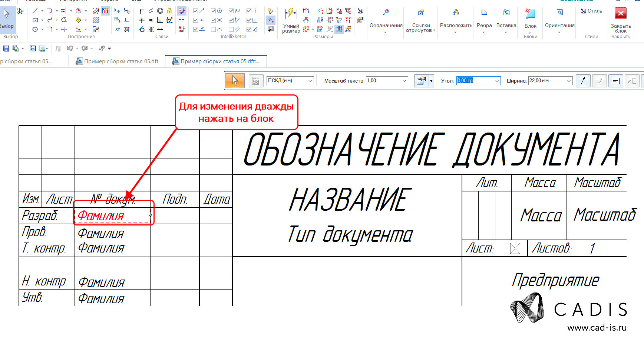Click the Save icon in quick access toolbar
Viewport: 644px width, 341px height.
[6, 49]
